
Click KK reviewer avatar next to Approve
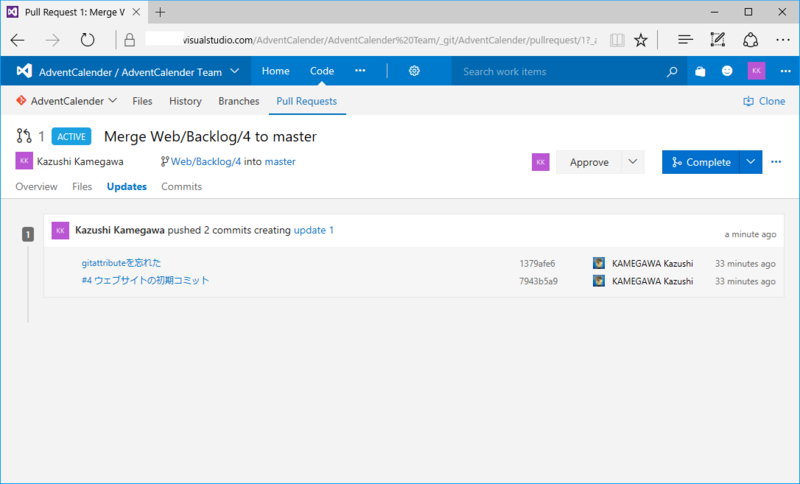[540, 162]
